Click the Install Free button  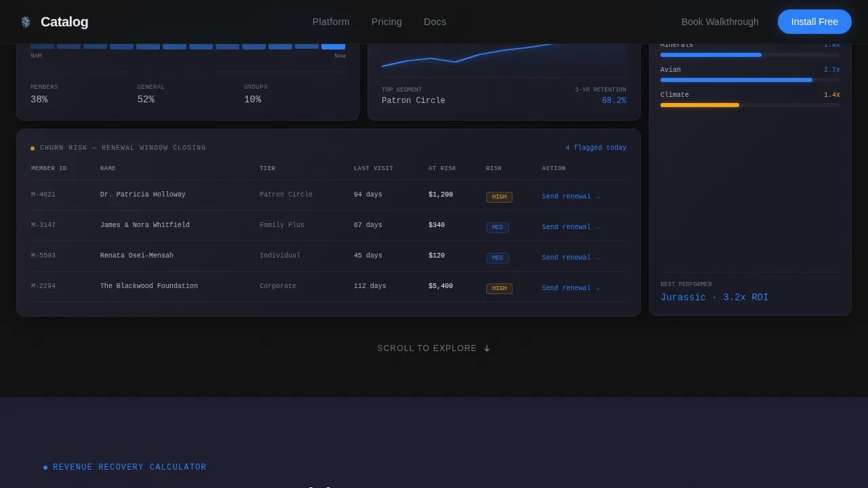(x=814, y=22)
